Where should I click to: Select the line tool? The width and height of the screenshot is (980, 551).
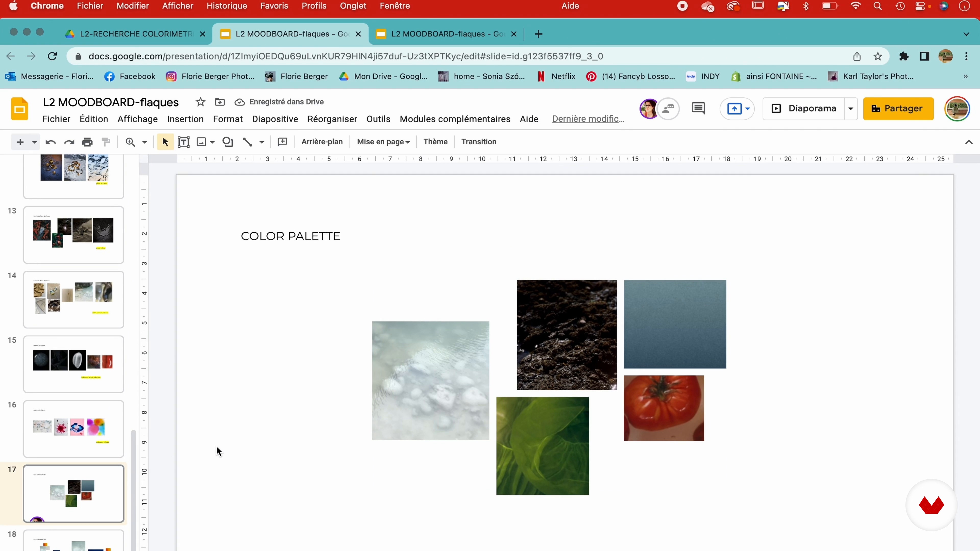click(248, 142)
